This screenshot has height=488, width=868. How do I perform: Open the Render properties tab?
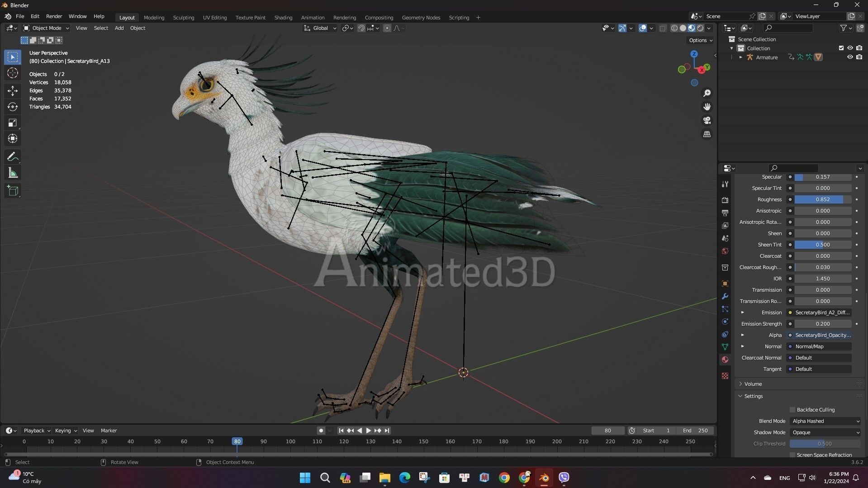point(725,200)
